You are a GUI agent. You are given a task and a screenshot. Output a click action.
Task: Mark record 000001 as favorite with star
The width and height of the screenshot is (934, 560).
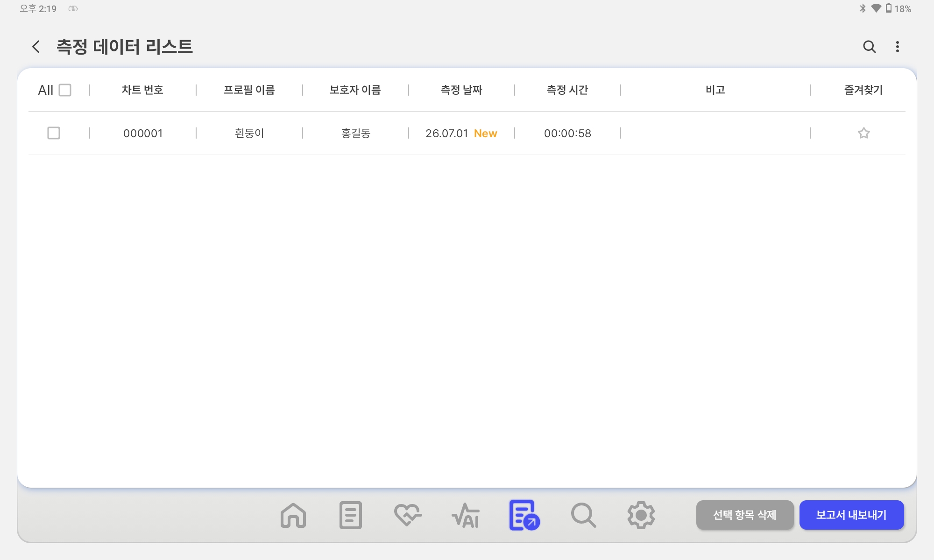(x=863, y=133)
